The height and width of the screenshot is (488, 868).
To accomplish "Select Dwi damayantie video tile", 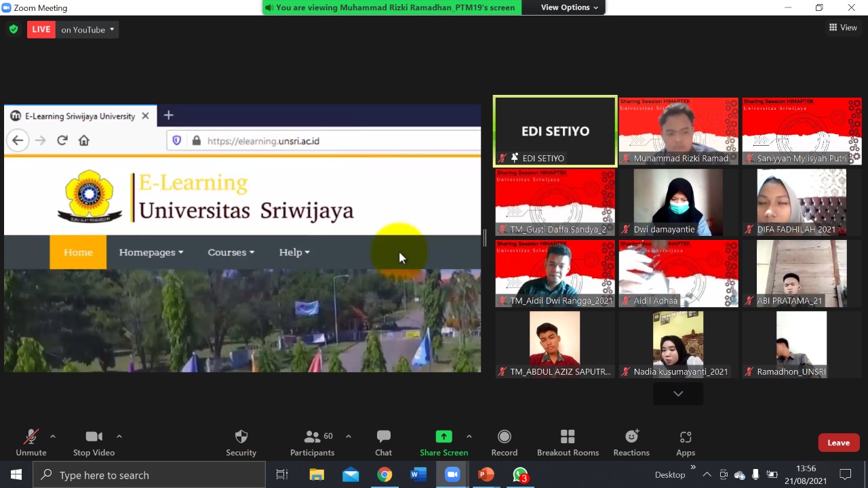I will click(678, 202).
